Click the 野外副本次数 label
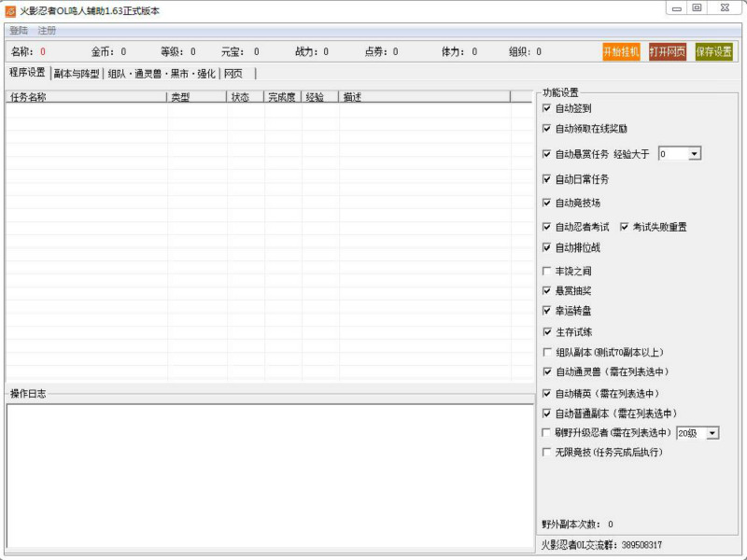The image size is (747, 560). [x=571, y=525]
